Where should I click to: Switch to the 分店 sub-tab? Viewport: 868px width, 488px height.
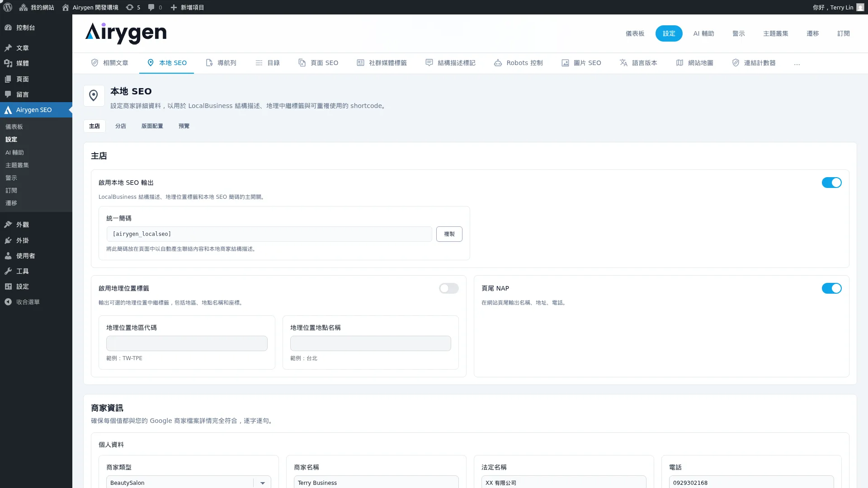pyautogui.click(x=121, y=126)
